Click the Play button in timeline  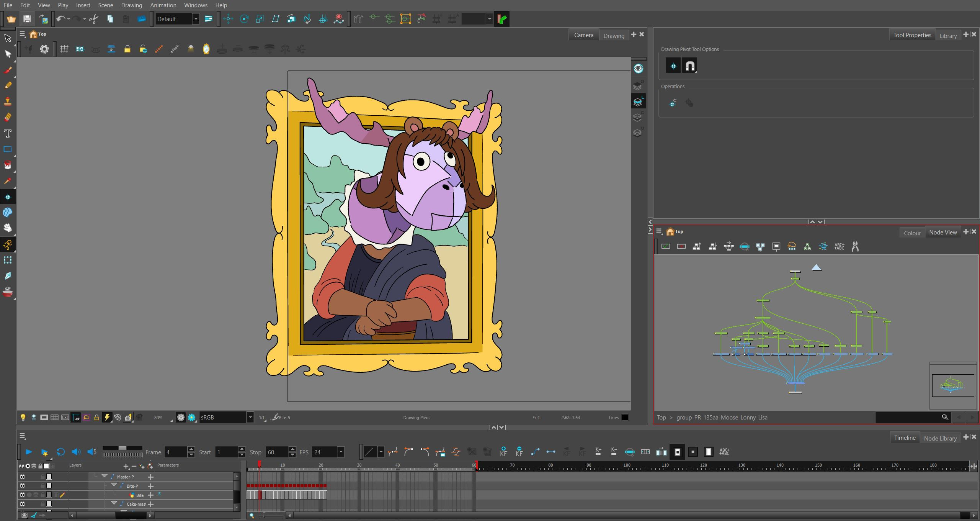pos(29,452)
